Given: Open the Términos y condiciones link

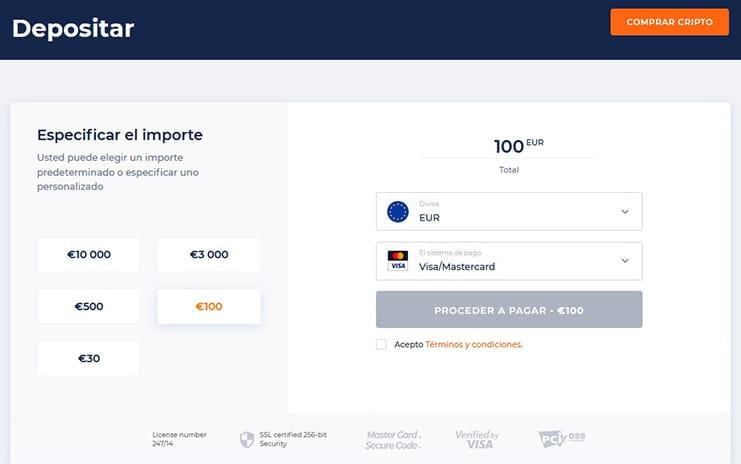Looking at the screenshot, I should tap(474, 344).
